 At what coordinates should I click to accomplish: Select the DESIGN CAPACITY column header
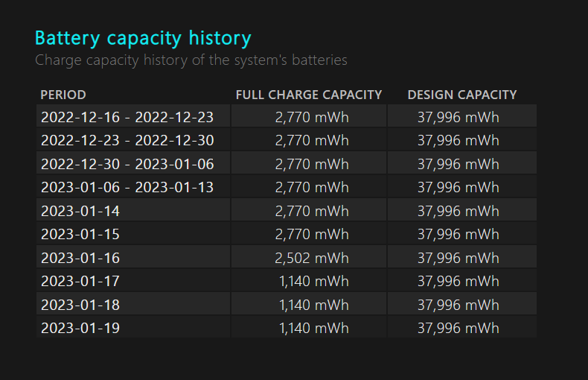[x=462, y=95]
